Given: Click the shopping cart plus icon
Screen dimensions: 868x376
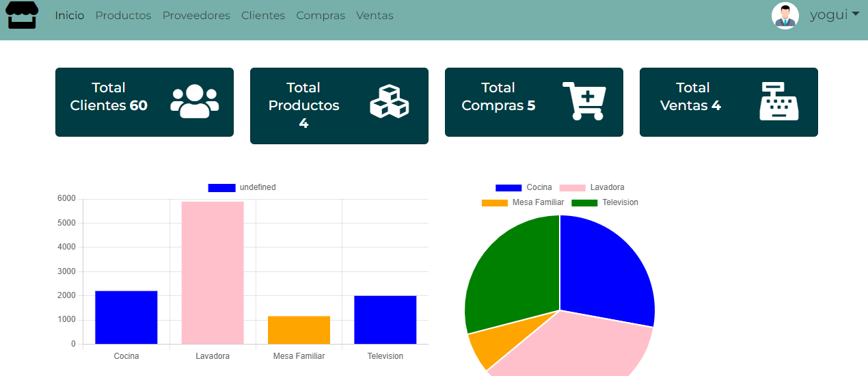Looking at the screenshot, I should pos(584,101).
